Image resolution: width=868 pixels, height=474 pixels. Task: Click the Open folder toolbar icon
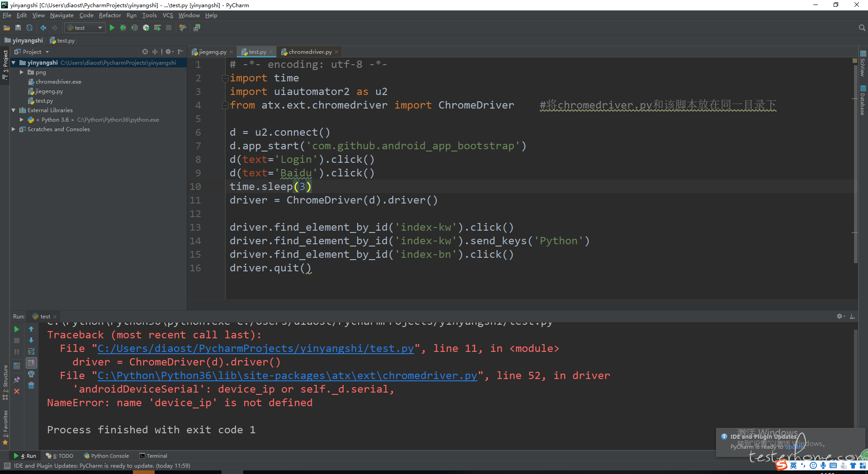coord(7,28)
